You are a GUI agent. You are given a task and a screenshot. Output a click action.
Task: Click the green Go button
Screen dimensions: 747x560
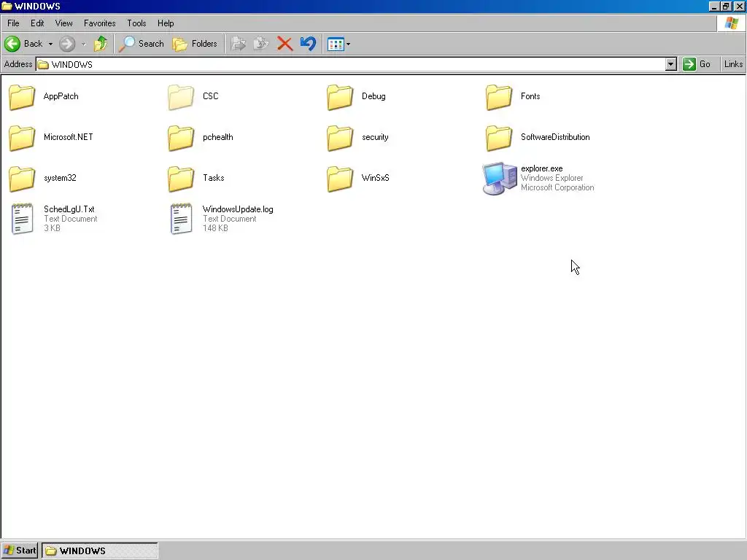pyautogui.click(x=697, y=64)
